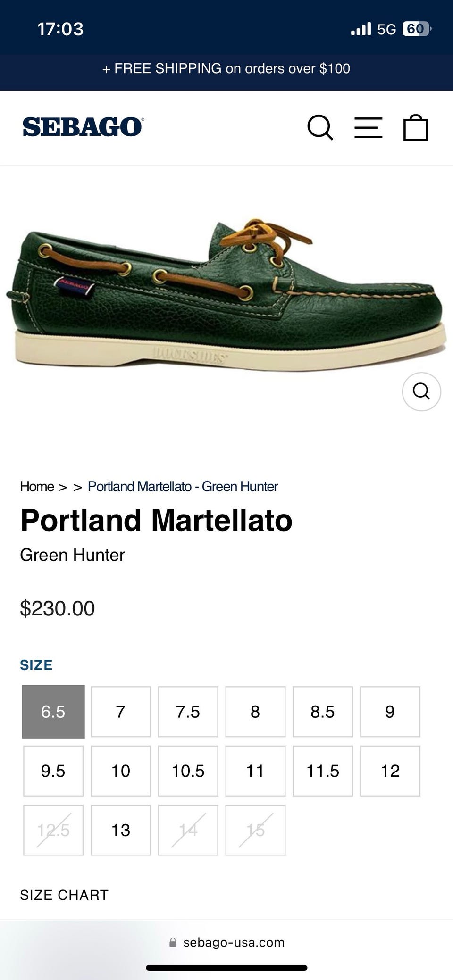Open the hamburger menu
Screen dimensions: 453x980
(368, 127)
